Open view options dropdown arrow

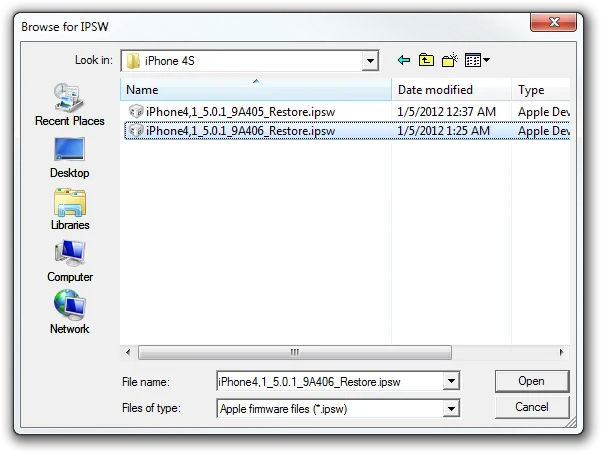[x=486, y=60]
